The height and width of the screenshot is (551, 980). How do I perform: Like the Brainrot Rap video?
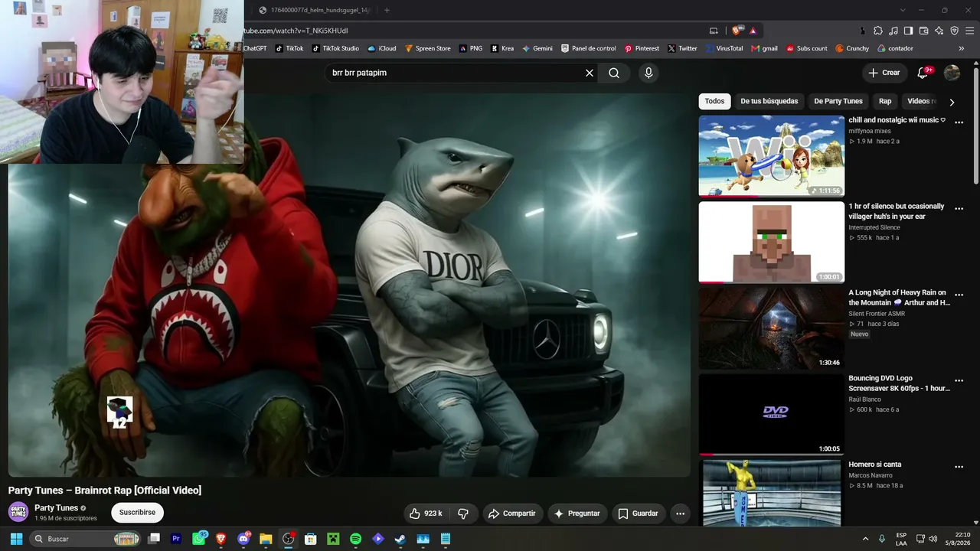point(426,514)
